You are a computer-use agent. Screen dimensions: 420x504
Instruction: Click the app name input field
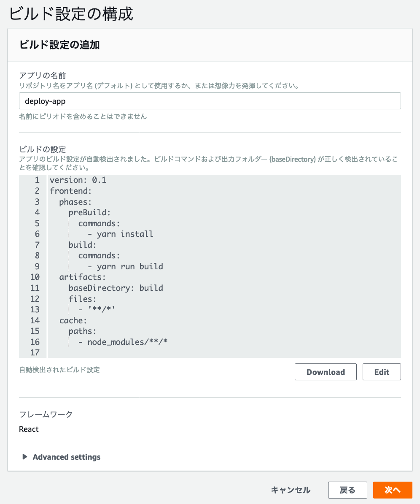tap(210, 101)
